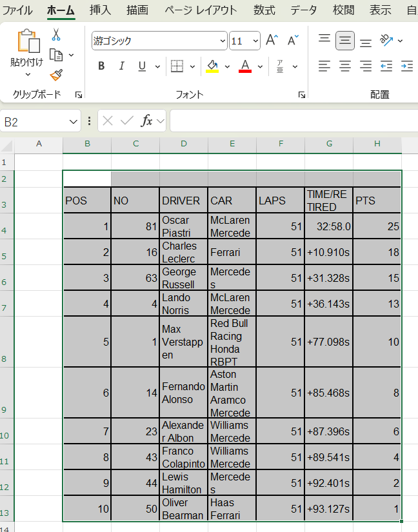The image size is (418, 532).
Task: Toggle bottom align
Action: (366, 43)
